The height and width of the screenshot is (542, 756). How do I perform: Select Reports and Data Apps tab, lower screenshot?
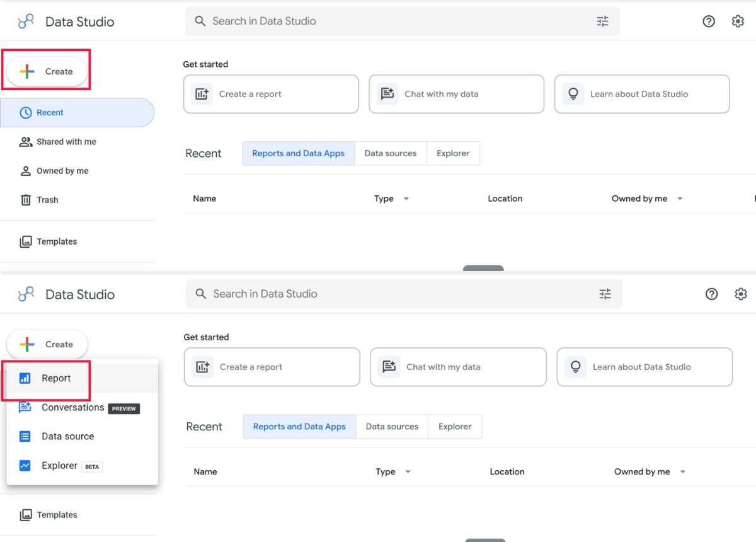299,427
